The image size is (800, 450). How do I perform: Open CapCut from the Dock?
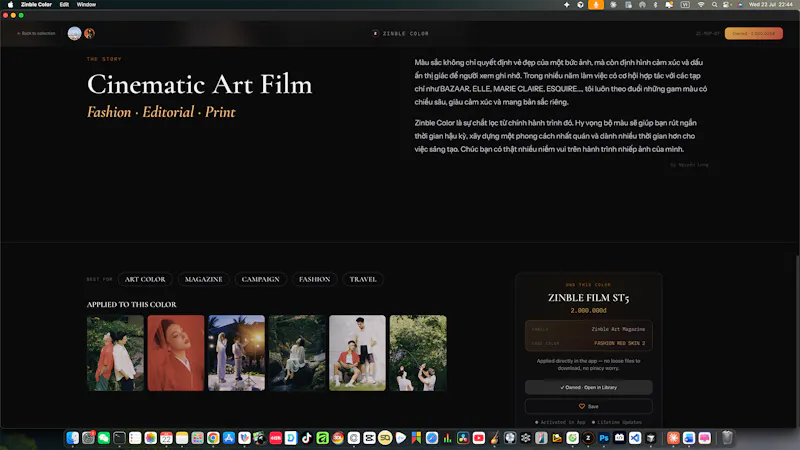coord(369,438)
